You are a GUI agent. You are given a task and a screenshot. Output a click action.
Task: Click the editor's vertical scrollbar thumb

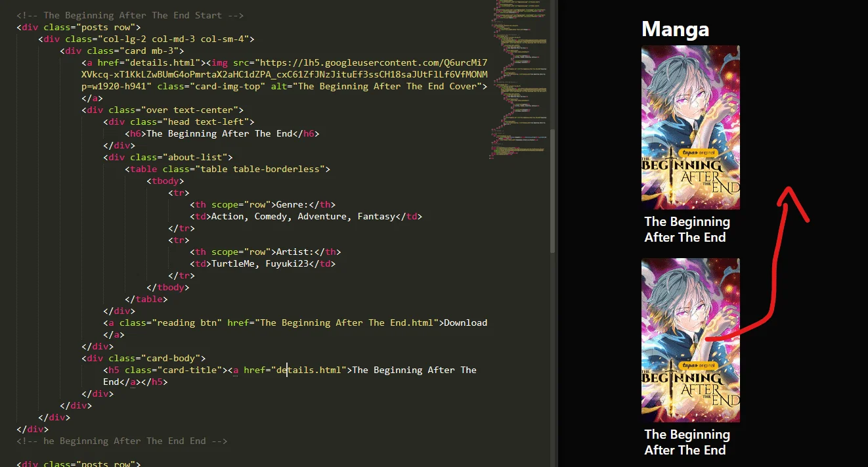pos(553,190)
